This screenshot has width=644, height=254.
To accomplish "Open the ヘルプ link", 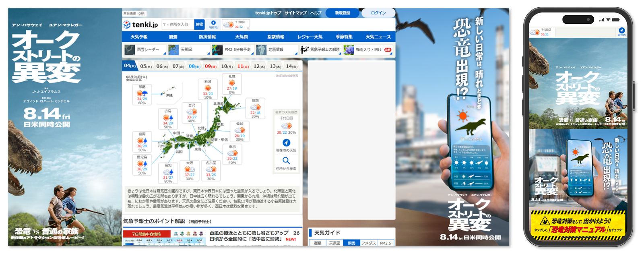I will click(316, 13).
